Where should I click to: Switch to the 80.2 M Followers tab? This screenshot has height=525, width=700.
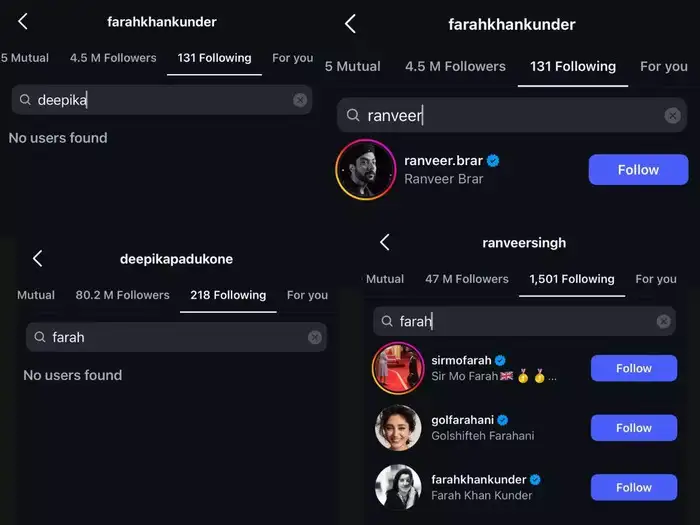tap(122, 295)
